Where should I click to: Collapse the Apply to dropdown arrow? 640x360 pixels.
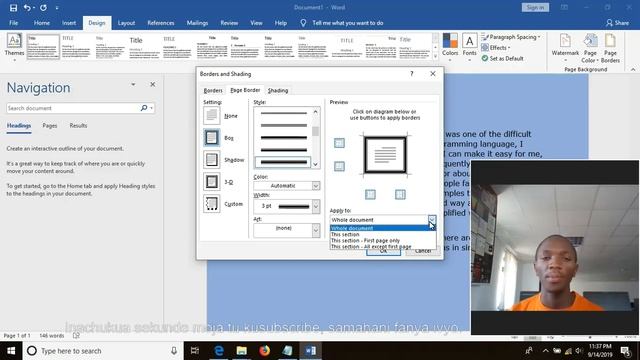[x=431, y=220]
